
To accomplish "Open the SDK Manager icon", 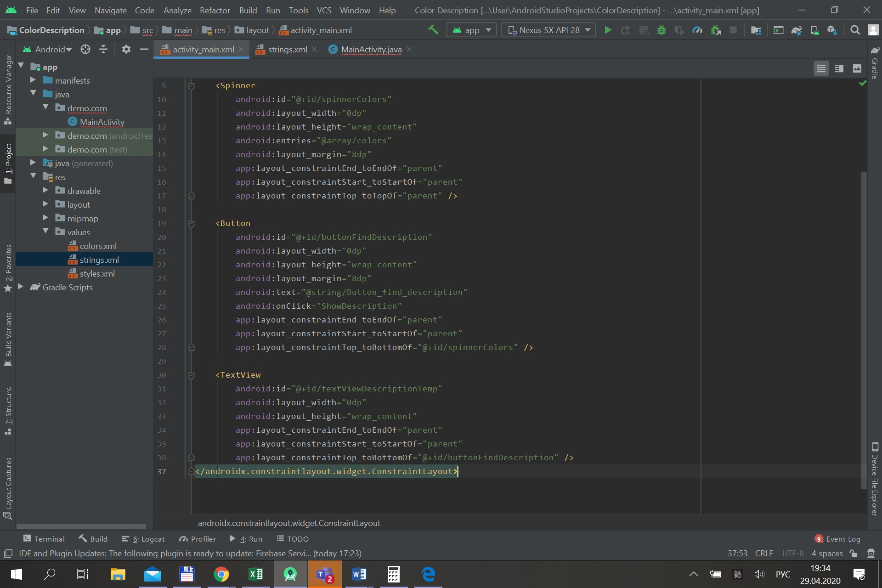I will [832, 30].
